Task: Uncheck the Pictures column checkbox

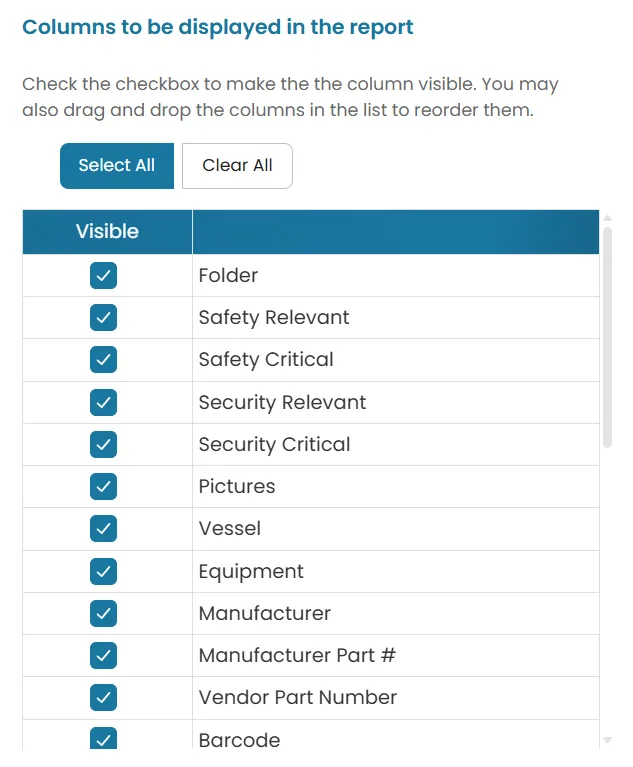Action: tap(103, 486)
